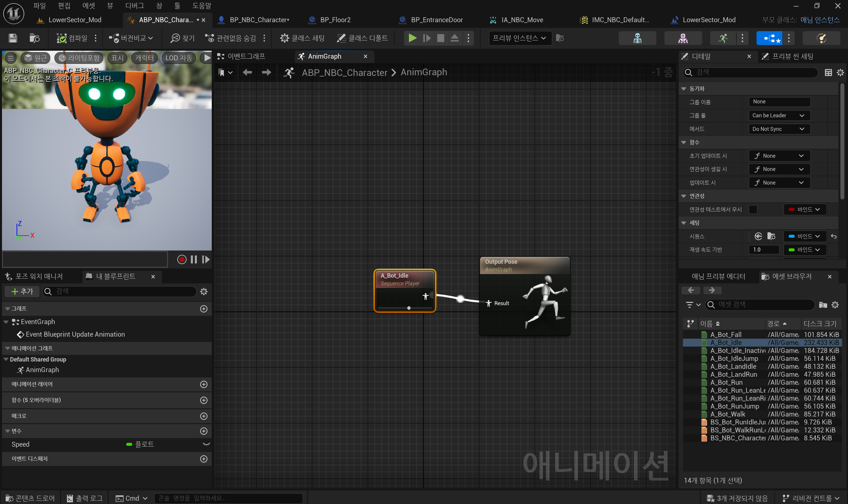Switch to the 프리뷰 씬 세팅 tab
848x504 pixels.
click(788, 56)
